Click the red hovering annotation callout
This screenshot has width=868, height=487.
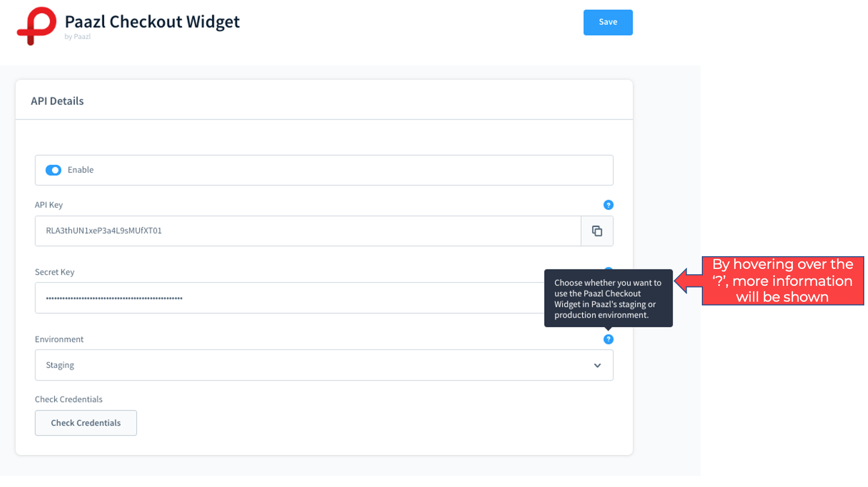pyautogui.click(x=782, y=281)
